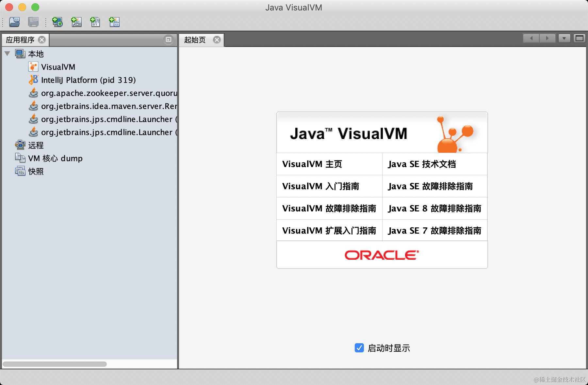Image resolution: width=588 pixels, height=385 pixels.
Task: Minimize the 应用程序 panel with window icon
Action: point(169,39)
